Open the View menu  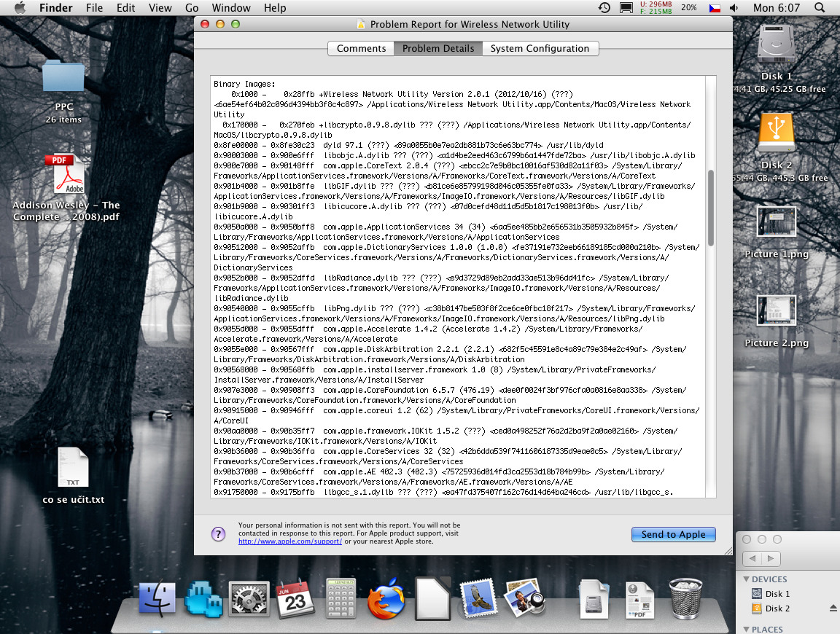click(x=160, y=7)
